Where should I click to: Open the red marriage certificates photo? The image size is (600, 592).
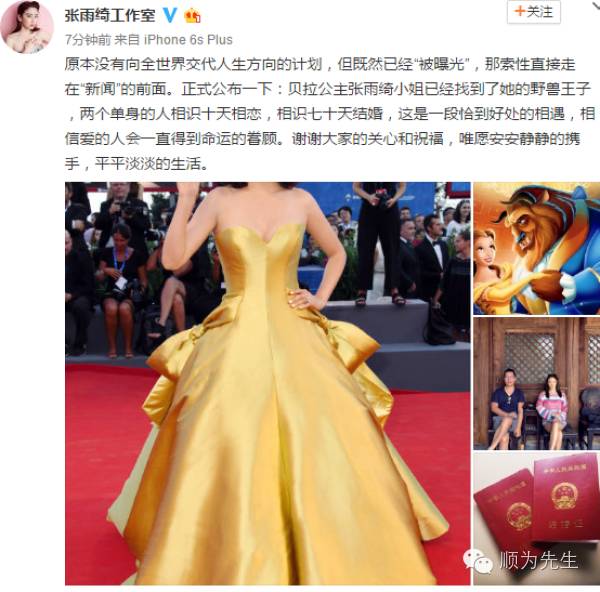[x=536, y=519]
